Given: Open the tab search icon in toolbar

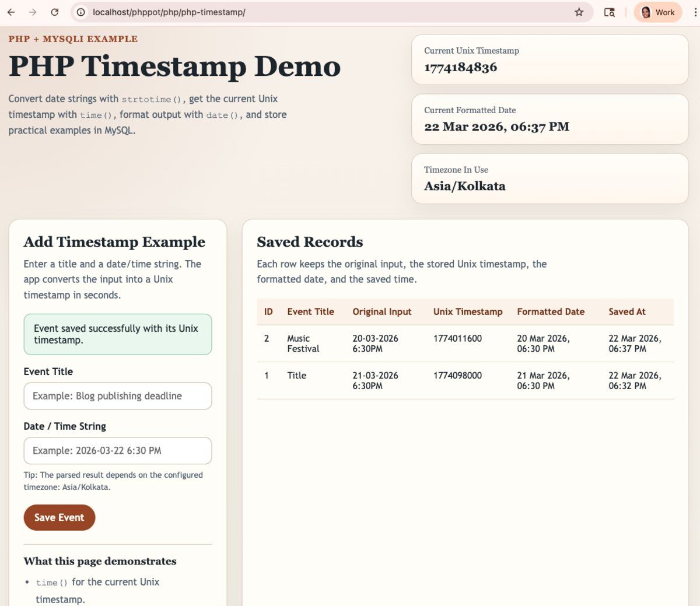Looking at the screenshot, I should [609, 12].
